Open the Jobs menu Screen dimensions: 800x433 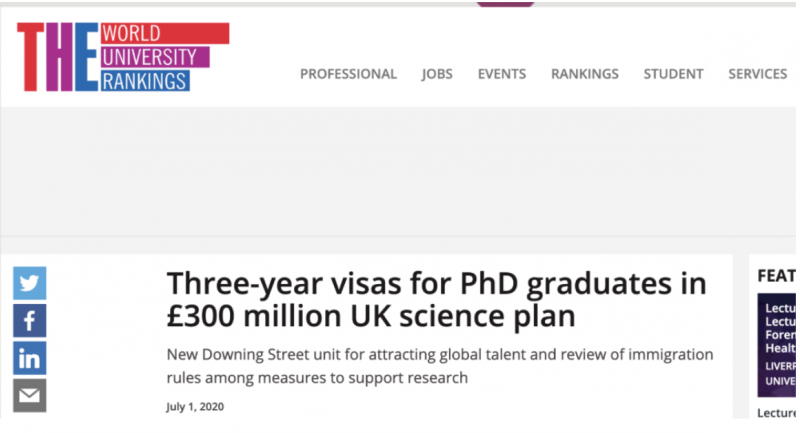tap(437, 74)
